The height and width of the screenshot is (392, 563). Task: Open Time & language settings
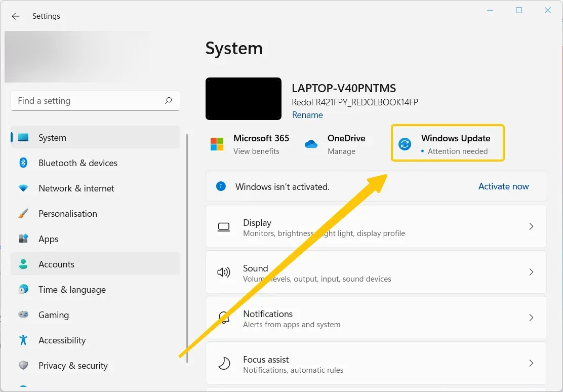coord(95,289)
